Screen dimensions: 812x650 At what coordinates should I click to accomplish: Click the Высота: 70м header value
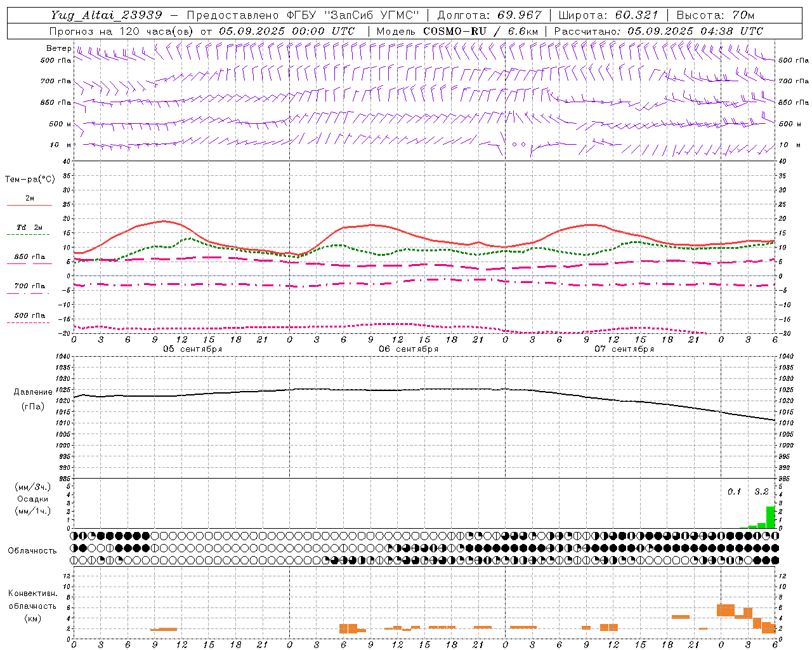coord(716,15)
